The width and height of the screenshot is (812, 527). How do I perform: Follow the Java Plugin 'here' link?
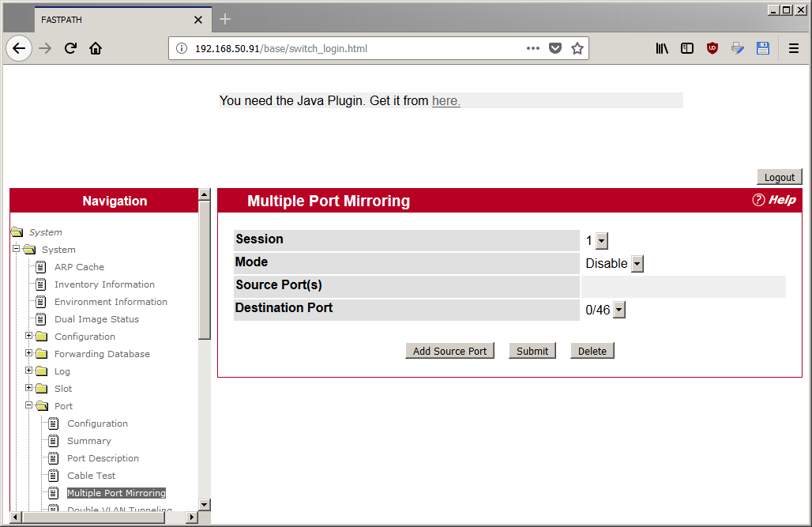tap(445, 100)
